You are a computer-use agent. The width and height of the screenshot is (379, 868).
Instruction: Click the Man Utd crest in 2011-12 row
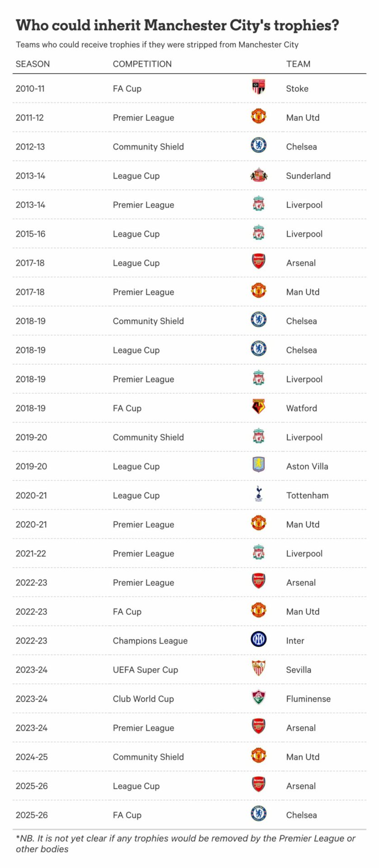pyautogui.click(x=258, y=117)
